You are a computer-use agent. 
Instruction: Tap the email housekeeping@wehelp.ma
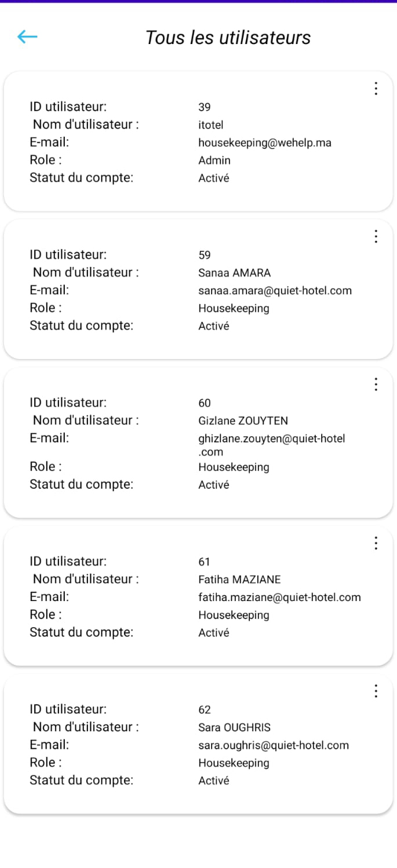coord(265,143)
